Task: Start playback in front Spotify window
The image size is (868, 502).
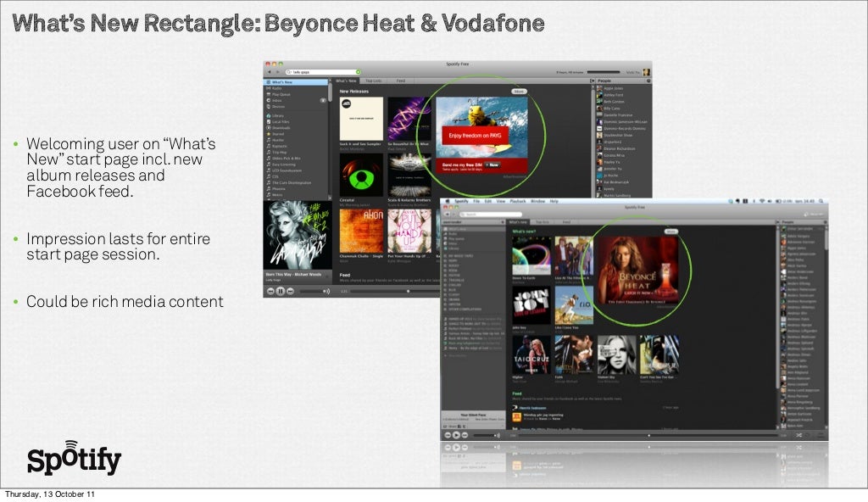Action: (456, 436)
